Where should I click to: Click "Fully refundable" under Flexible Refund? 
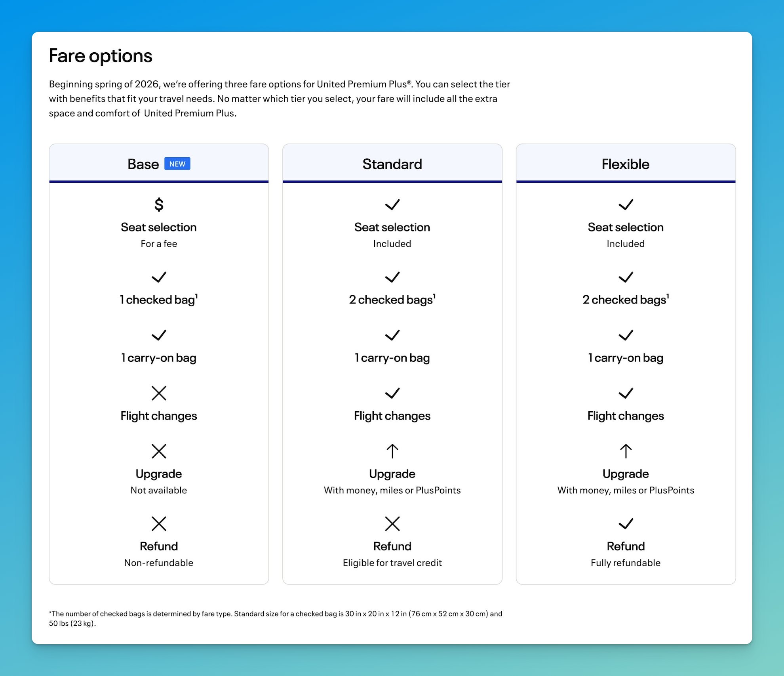click(x=626, y=563)
